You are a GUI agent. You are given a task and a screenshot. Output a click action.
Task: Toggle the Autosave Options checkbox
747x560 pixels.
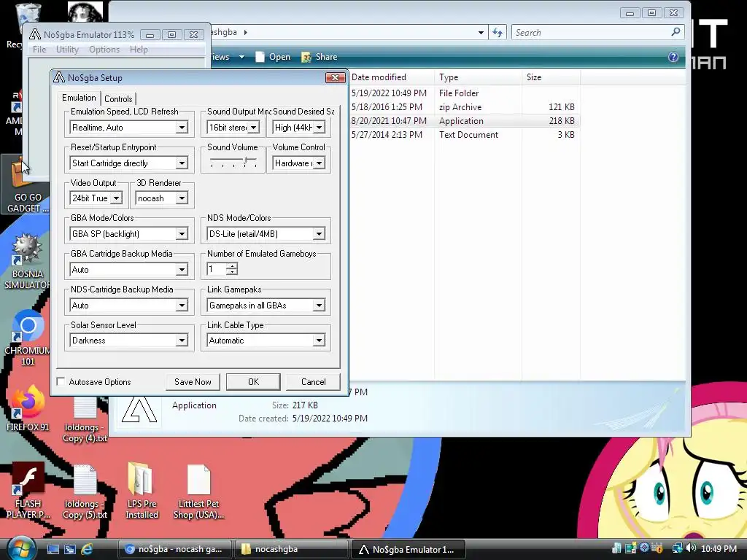pos(61,381)
